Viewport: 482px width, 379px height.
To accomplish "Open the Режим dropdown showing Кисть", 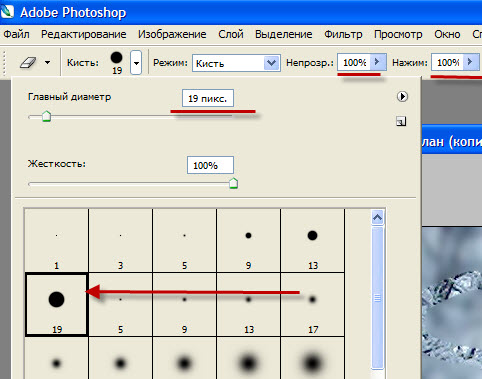I will coord(236,63).
